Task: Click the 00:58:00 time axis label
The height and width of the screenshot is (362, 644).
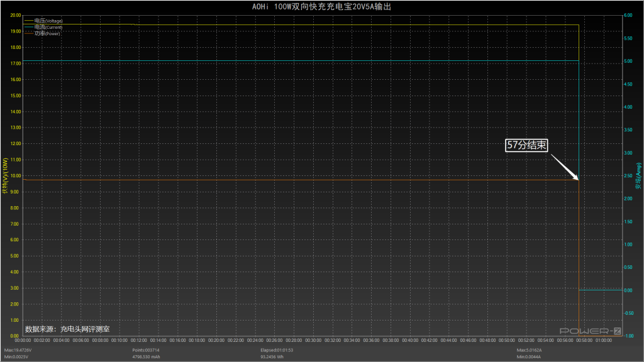Action: (x=584, y=340)
